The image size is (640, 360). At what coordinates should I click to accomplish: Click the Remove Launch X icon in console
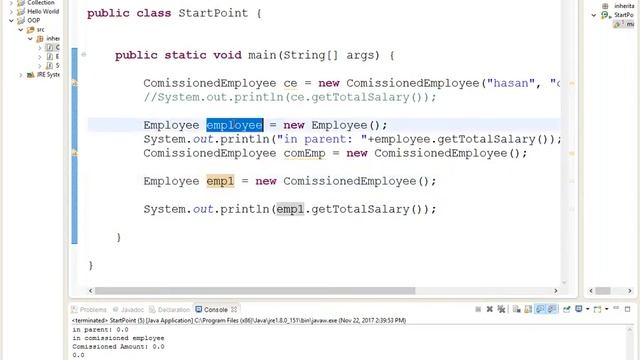[490, 309]
